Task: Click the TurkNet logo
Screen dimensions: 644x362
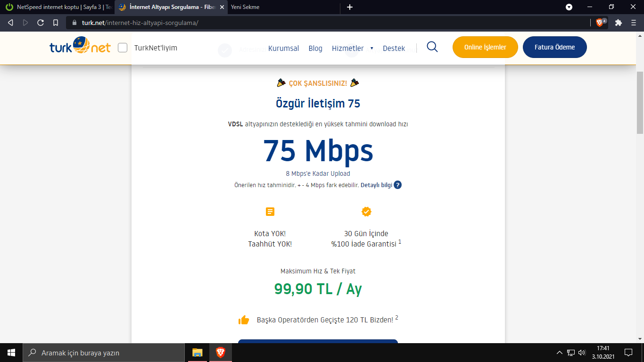Action: coord(80,46)
